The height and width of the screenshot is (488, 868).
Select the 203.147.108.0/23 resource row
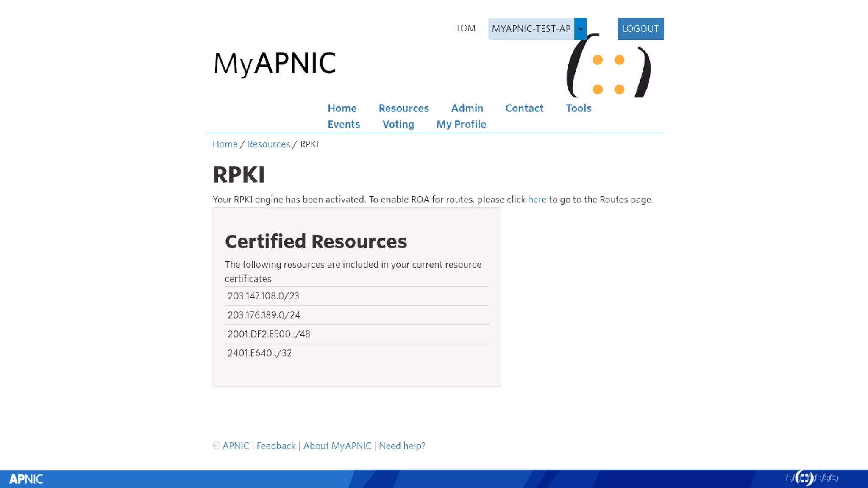(263, 296)
